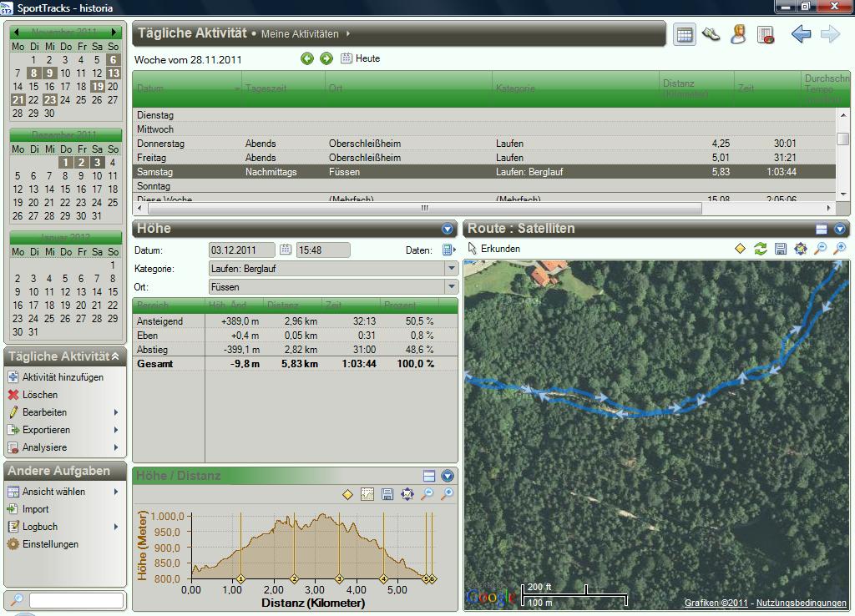Expand the Ort dropdown showing Füssen
The height and width of the screenshot is (616, 855).
(x=451, y=287)
